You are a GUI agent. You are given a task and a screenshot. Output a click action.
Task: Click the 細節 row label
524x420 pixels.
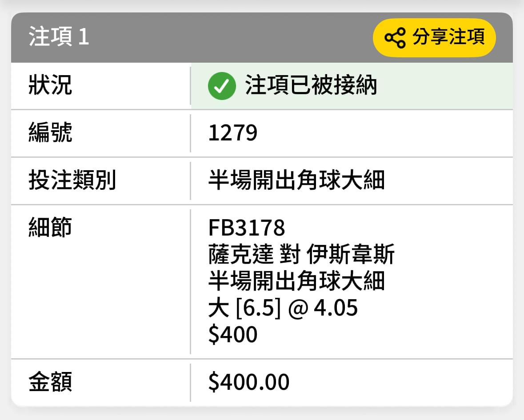pyautogui.click(x=50, y=227)
